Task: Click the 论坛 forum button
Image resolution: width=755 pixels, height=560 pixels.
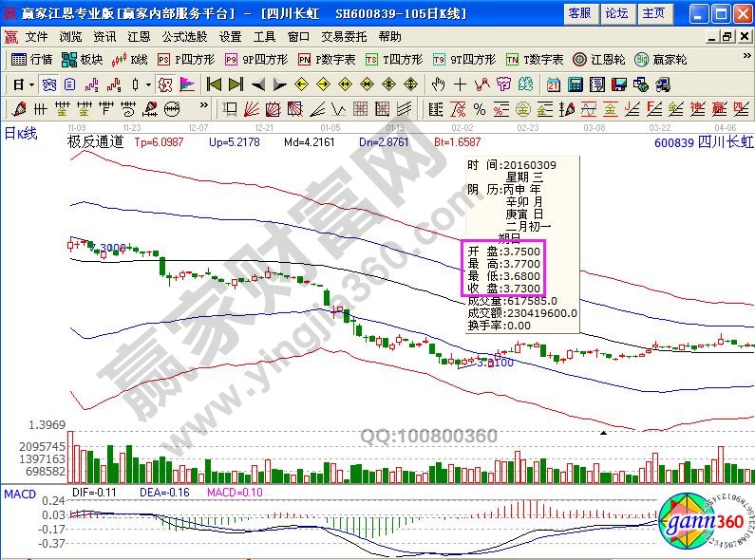Action: point(616,13)
